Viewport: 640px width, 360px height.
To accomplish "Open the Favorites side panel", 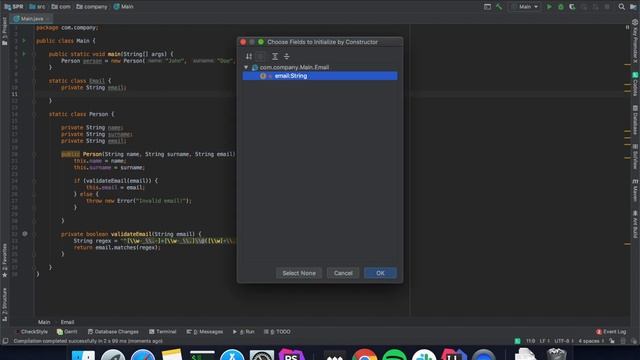I will click(4, 260).
